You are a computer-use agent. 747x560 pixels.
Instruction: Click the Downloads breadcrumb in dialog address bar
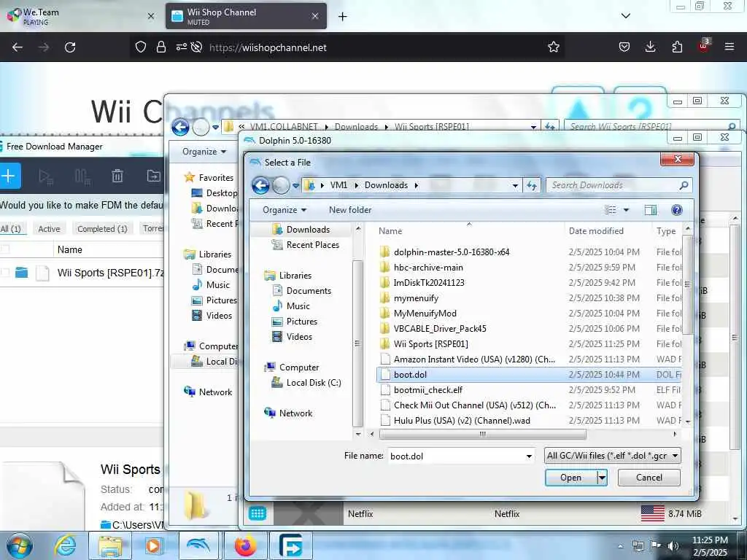(x=386, y=185)
